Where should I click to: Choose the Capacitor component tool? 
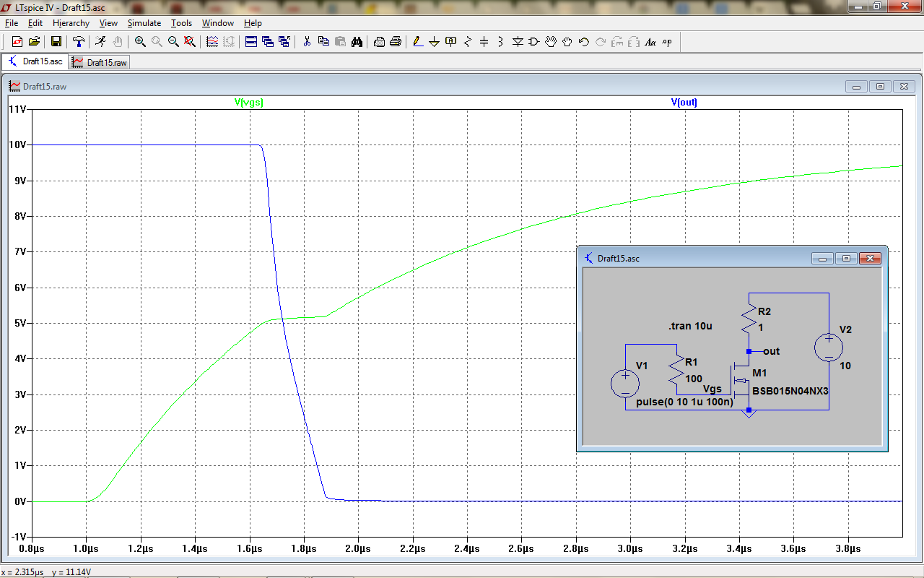click(x=484, y=42)
